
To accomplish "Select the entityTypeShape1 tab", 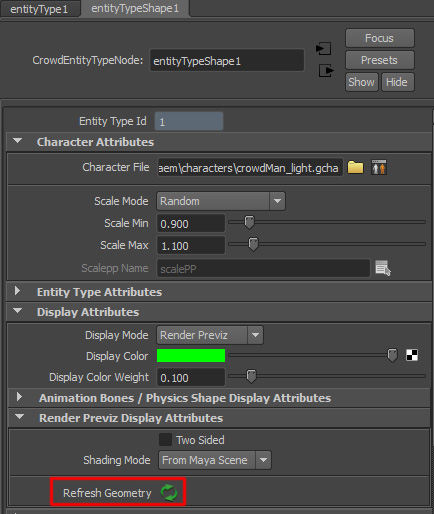I will tap(135, 8).
